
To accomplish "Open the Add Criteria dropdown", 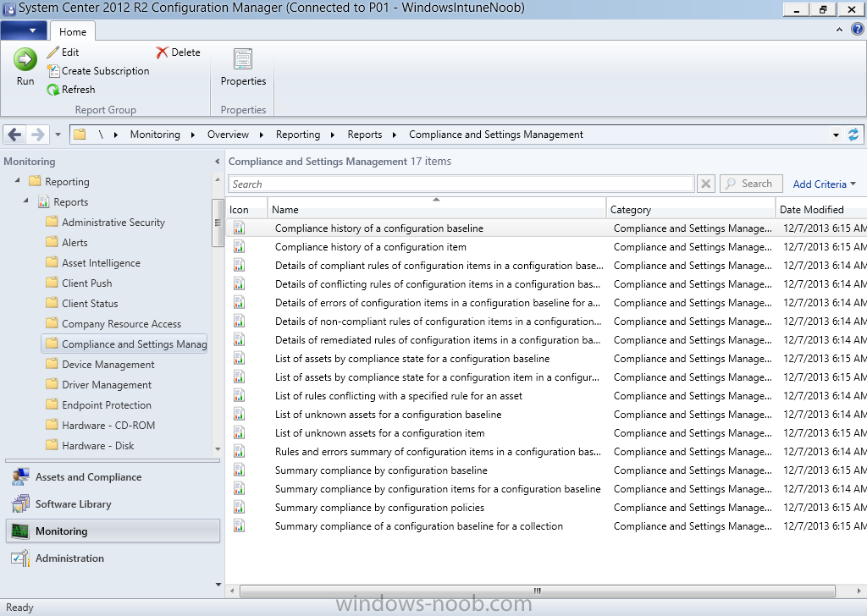I will coord(824,184).
